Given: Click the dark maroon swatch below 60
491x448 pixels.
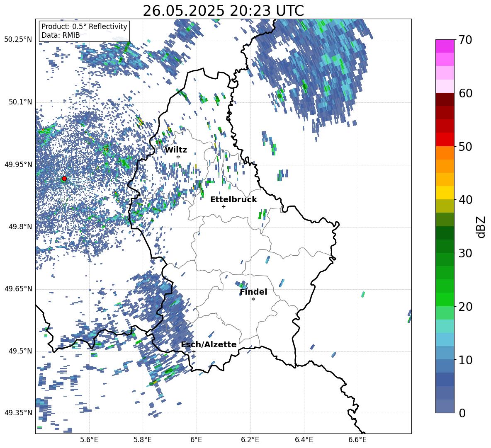Looking at the screenshot, I should pyautogui.click(x=445, y=99).
